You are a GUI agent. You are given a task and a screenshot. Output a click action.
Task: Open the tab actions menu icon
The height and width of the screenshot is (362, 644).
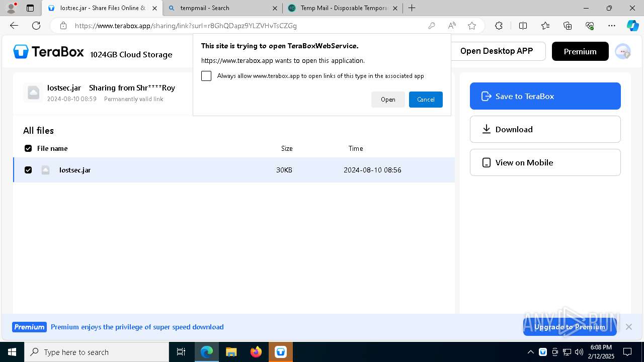point(30,8)
